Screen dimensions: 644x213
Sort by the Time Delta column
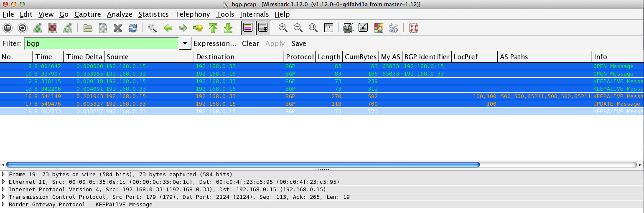tap(84, 57)
